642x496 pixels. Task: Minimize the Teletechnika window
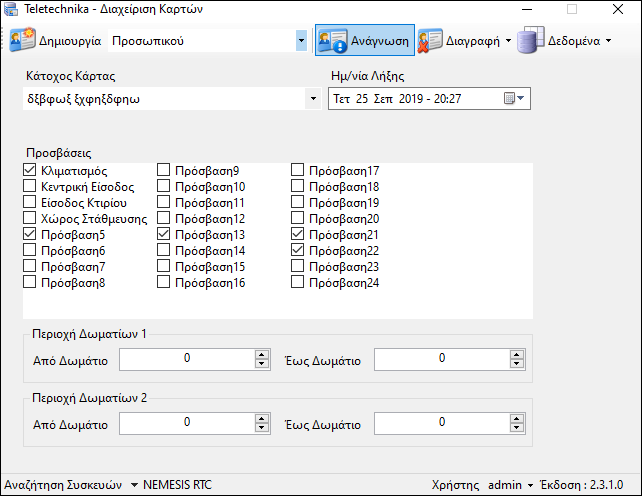(527, 9)
